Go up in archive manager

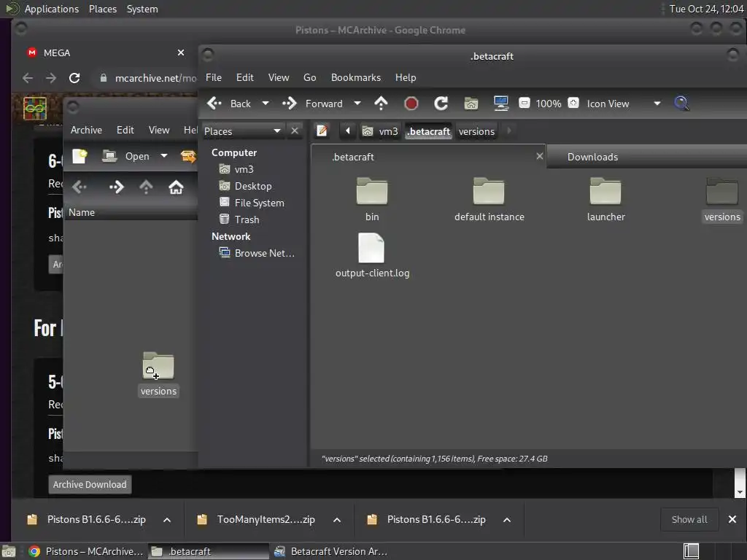[x=146, y=187]
